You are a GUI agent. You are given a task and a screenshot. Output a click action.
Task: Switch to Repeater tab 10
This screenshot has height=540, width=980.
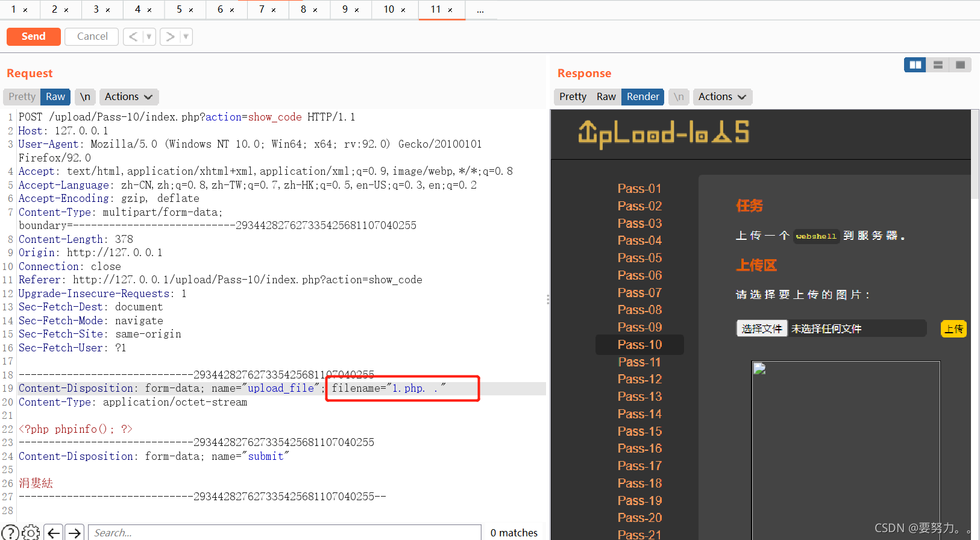pyautogui.click(x=389, y=10)
